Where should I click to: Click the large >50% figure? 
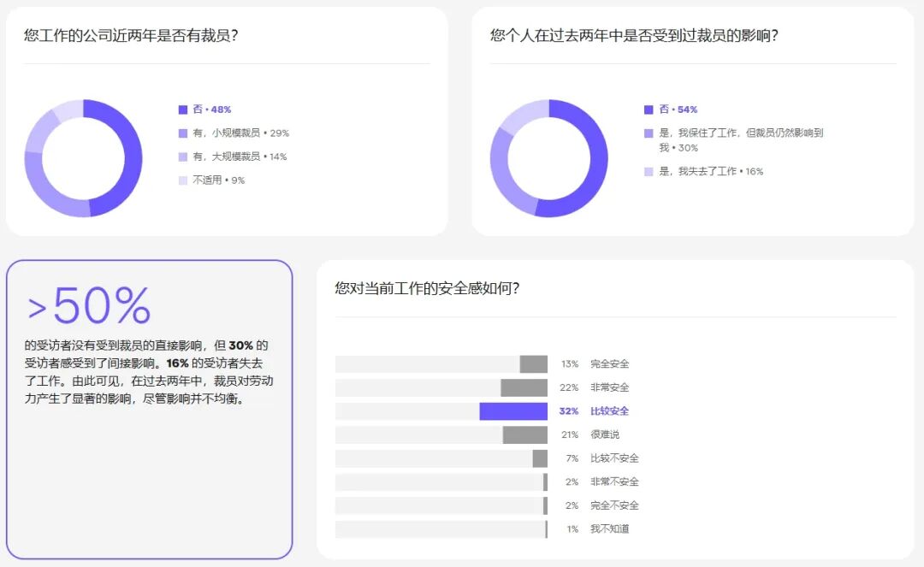[x=89, y=305]
